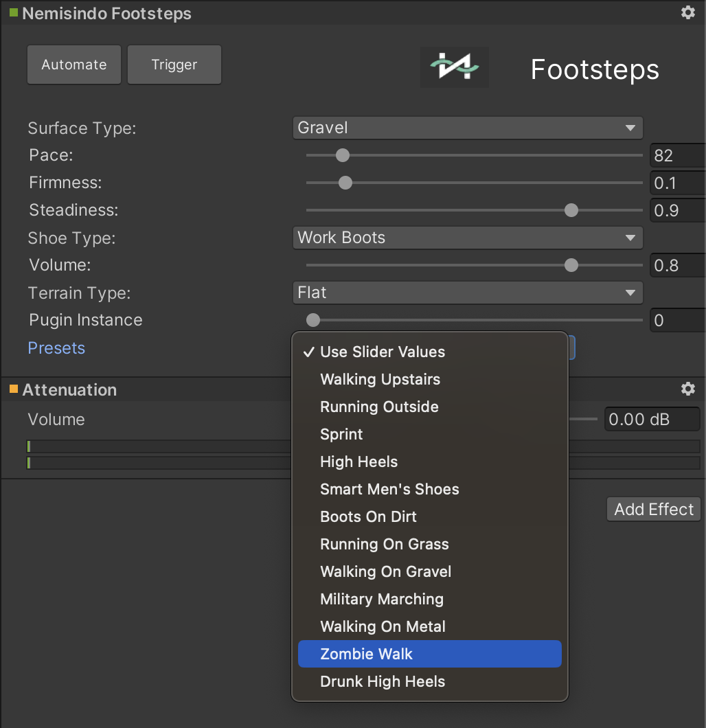Click the Add Effect button

pyautogui.click(x=654, y=510)
